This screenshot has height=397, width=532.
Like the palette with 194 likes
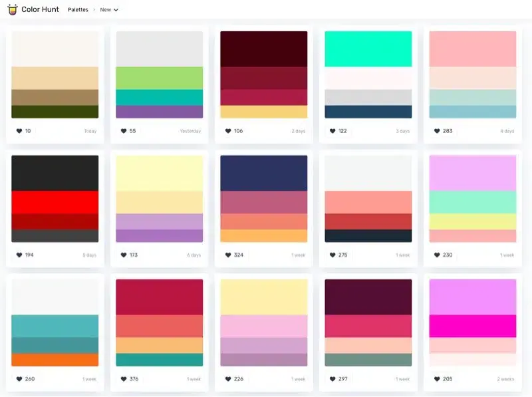pos(25,255)
